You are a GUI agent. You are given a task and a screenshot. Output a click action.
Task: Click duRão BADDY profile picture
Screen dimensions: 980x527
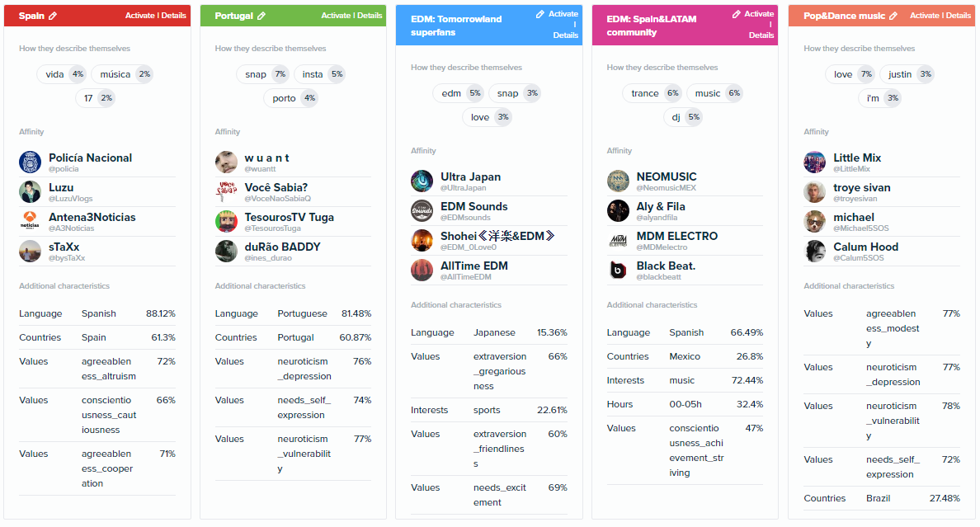click(226, 252)
